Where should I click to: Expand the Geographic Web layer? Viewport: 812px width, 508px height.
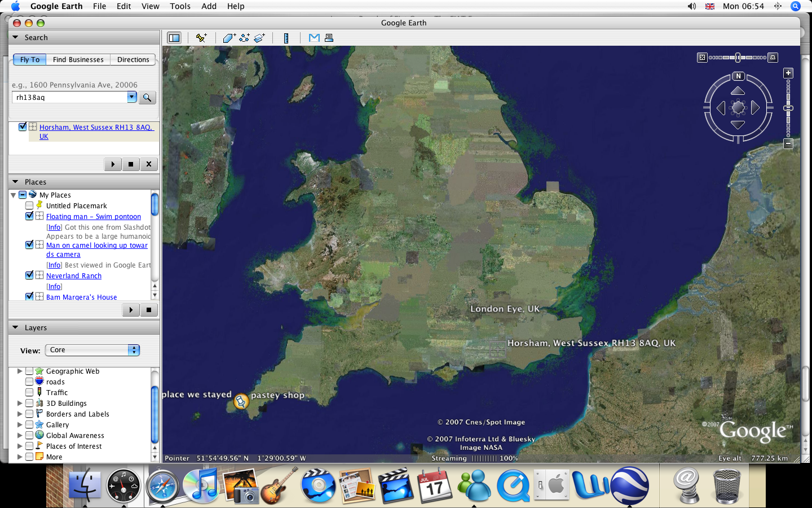[20, 371]
